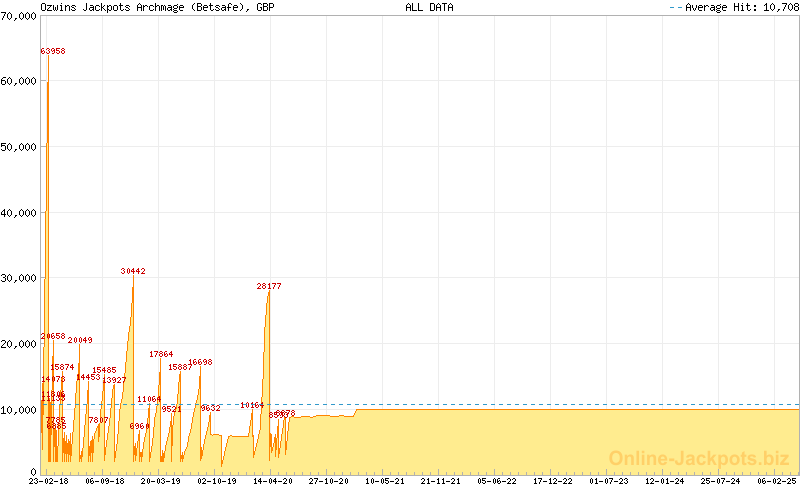The image size is (800, 490).
Task: Select the 28177 jackpot peak label
Action: 269,286
